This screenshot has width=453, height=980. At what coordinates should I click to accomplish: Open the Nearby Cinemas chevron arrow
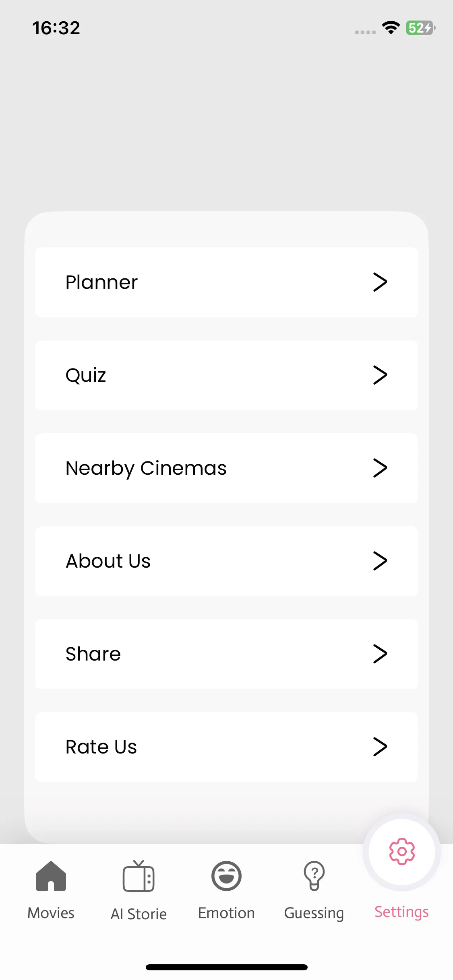[x=380, y=468]
